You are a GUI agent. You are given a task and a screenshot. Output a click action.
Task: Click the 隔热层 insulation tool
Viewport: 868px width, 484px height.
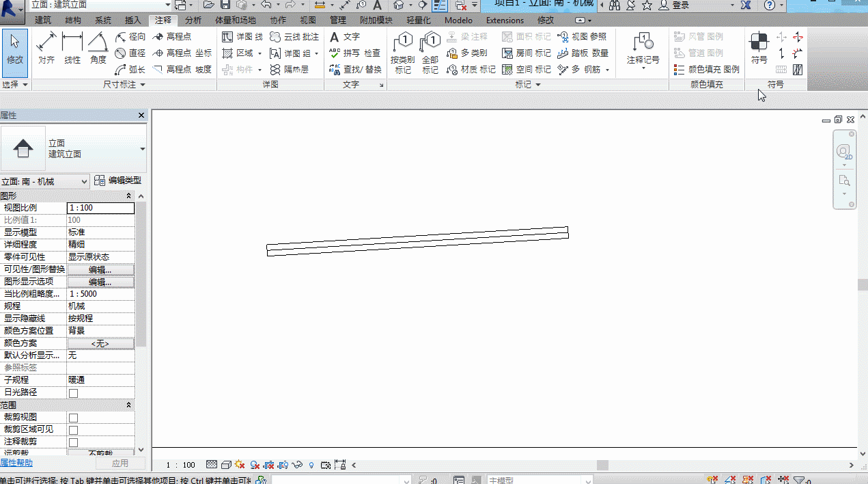(289, 70)
